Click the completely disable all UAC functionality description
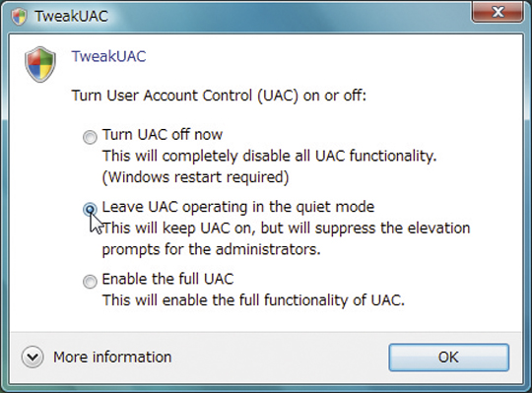This screenshot has height=393, width=532. click(x=269, y=157)
